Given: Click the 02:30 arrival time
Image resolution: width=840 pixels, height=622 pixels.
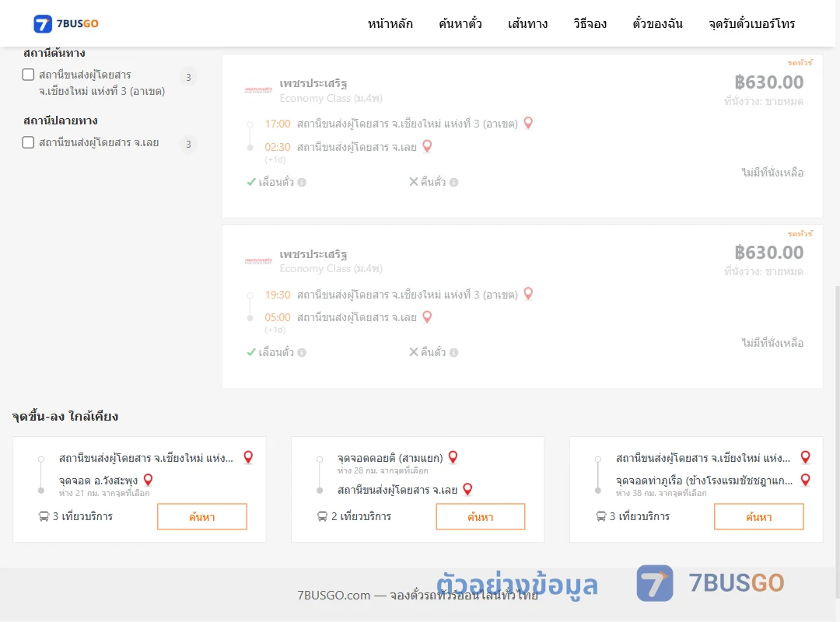Looking at the screenshot, I should [x=278, y=147].
